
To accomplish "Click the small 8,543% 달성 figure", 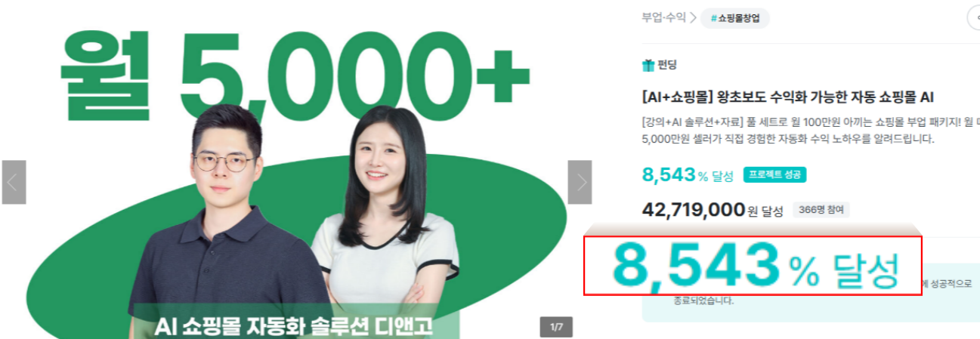I will 688,175.
